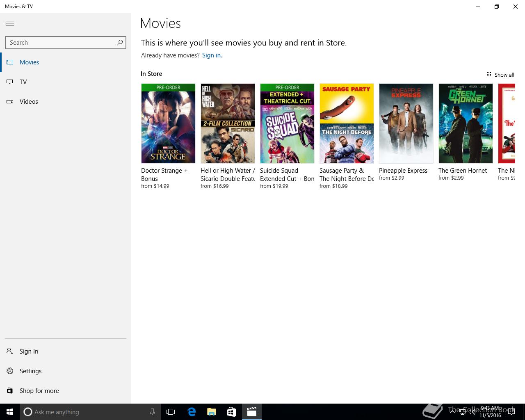Open File Explorer from taskbar
The height and width of the screenshot is (420, 525).
coord(211,412)
